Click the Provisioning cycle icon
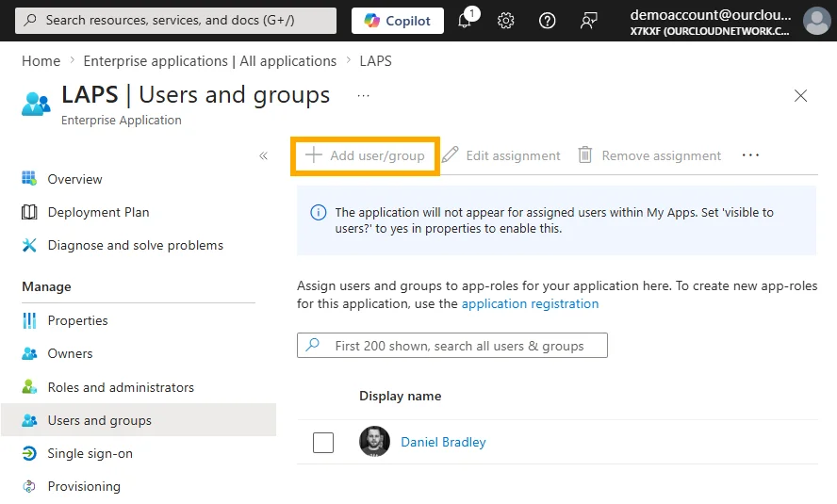This screenshot has height=504, width=837. 29,486
